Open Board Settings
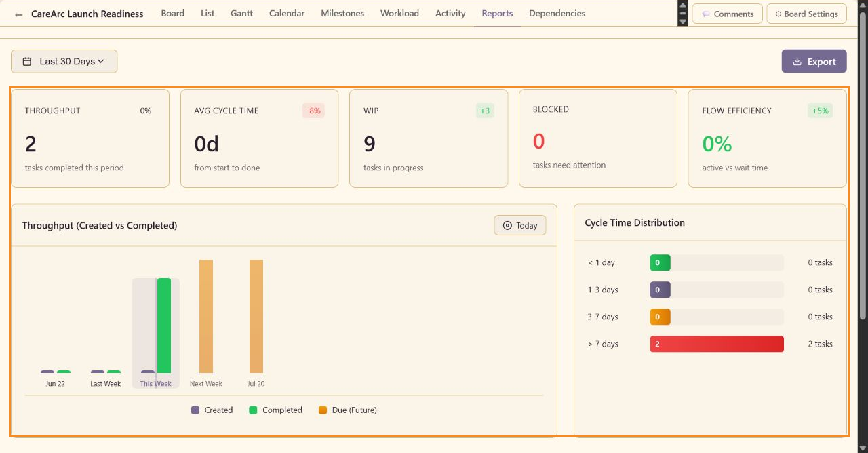This screenshot has width=868, height=453. point(806,14)
